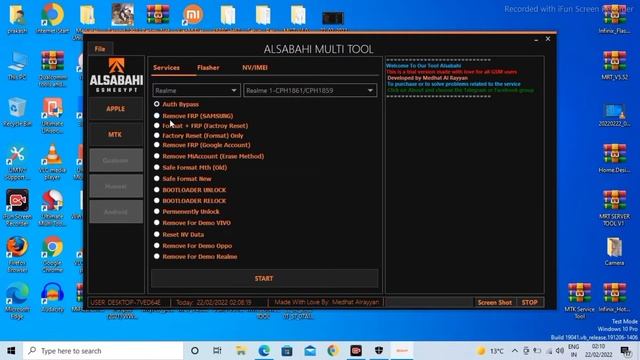The width and height of the screenshot is (640, 360).
Task: Click the APPLE section button
Action: tap(116, 109)
